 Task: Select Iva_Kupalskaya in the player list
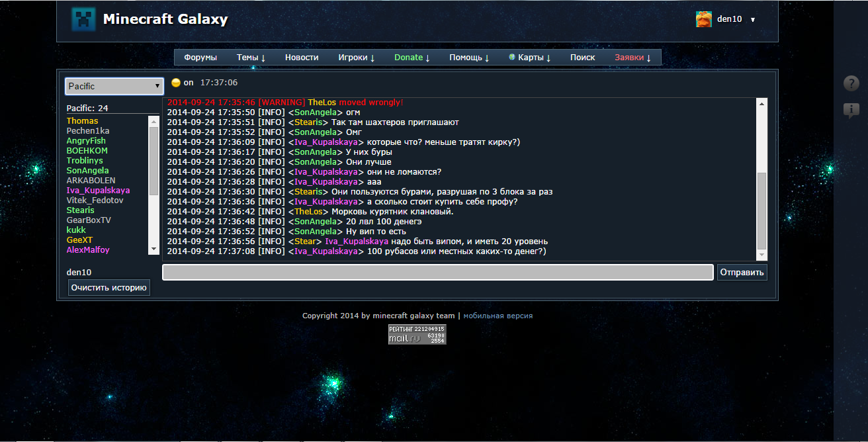click(98, 191)
